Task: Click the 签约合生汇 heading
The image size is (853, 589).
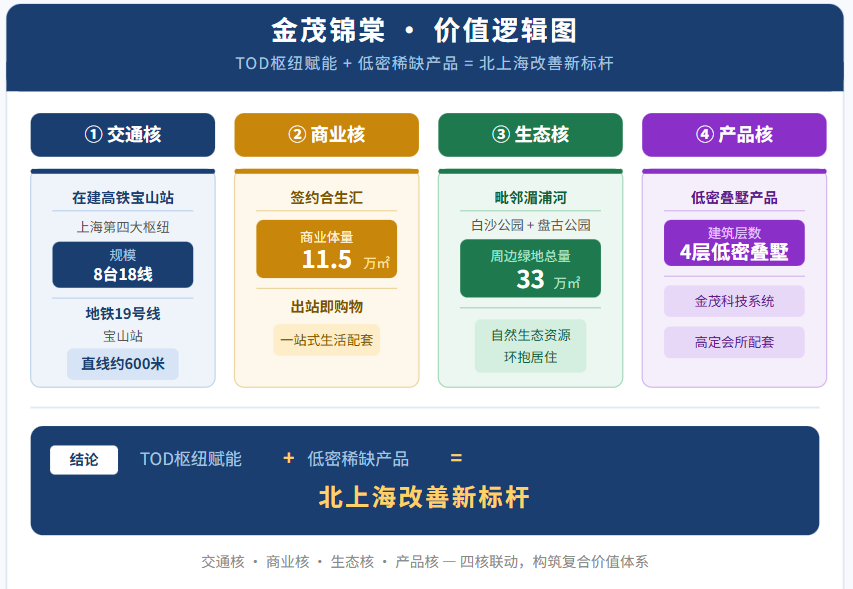Action: click(x=326, y=197)
